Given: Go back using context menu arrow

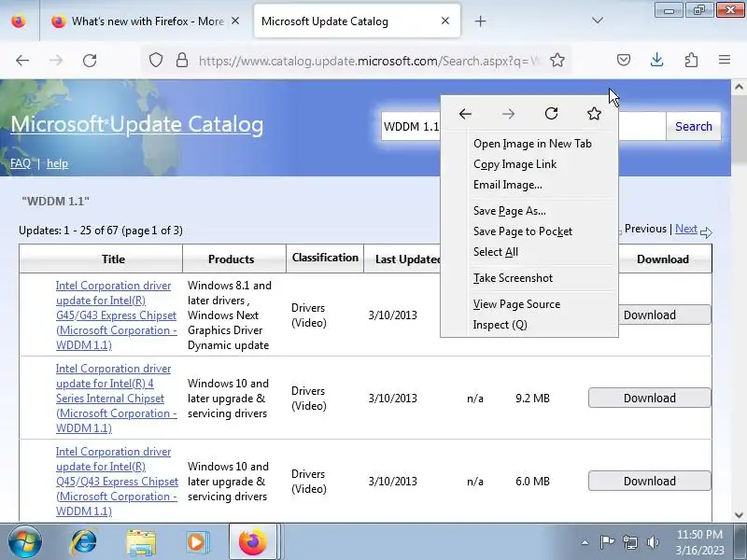Looking at the screenshot, I should pyautogui.click(x=465, y=114).
